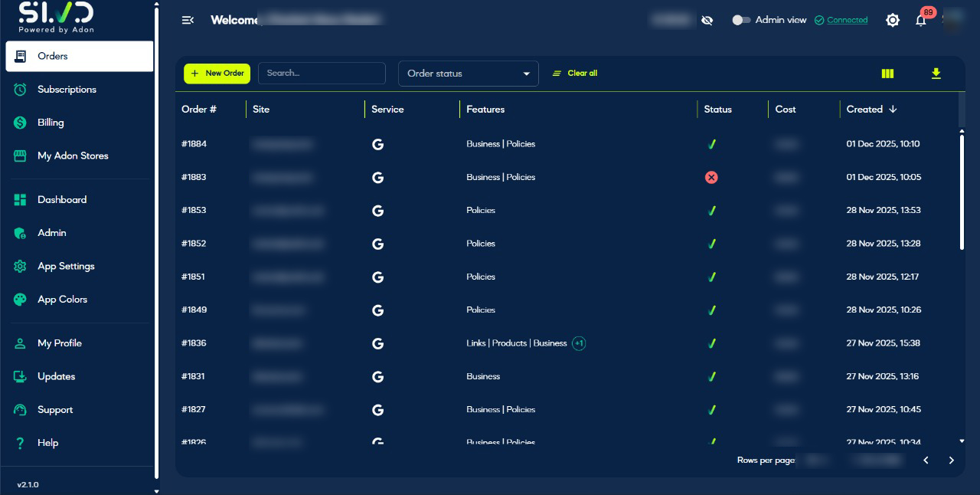The image size is (980, 495).
Task: Collapse the sidebar with the menu icon
Action: pos(188,20)
